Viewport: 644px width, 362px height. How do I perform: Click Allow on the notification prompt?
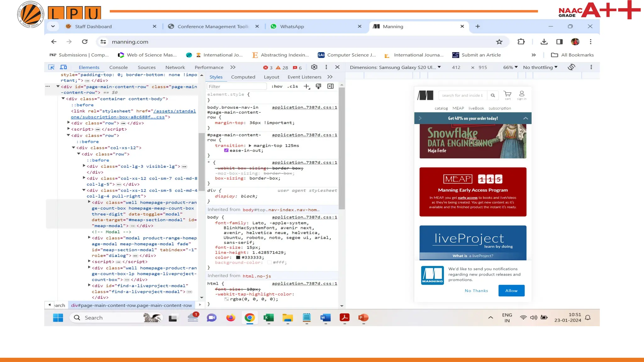pyautogui.click(x=511, y=291)
